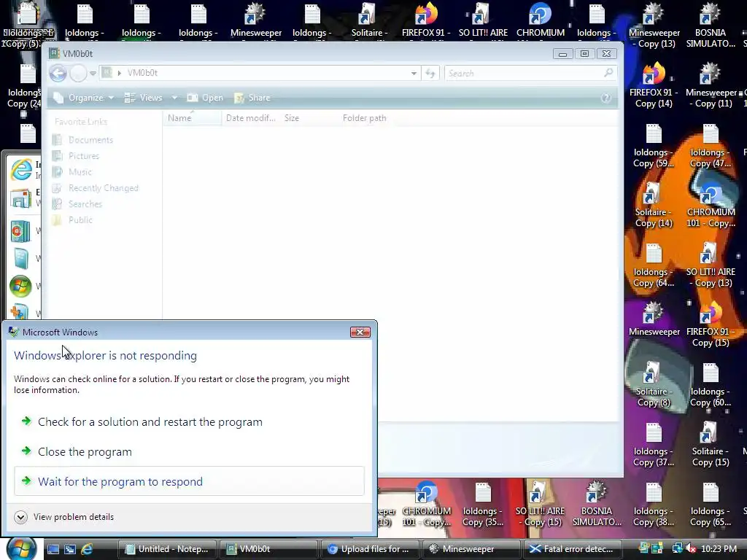Select SO LIT!! AIRE - Copy (15) icon

tap(540, 505)
